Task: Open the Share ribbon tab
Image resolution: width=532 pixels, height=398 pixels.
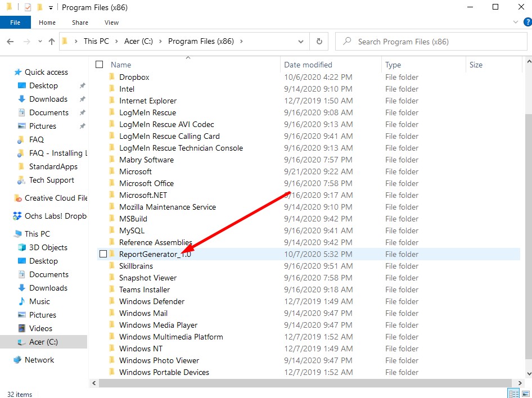Action: (x=80, y=22)
